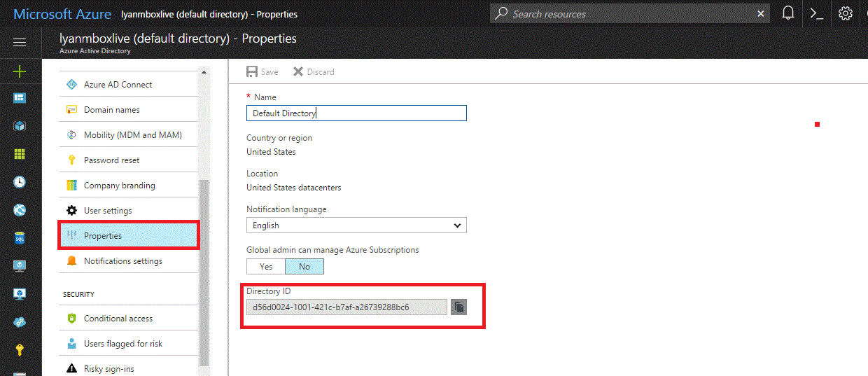Click the clock Recent icon in sidebar

[20, 182]
